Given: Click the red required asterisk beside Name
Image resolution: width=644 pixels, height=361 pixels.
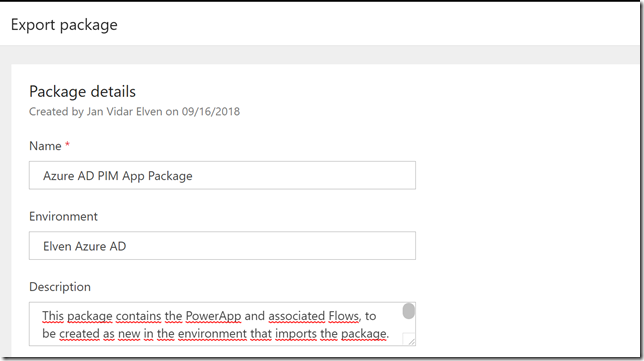Looking at the screenshot, I should tap(67, 144).
